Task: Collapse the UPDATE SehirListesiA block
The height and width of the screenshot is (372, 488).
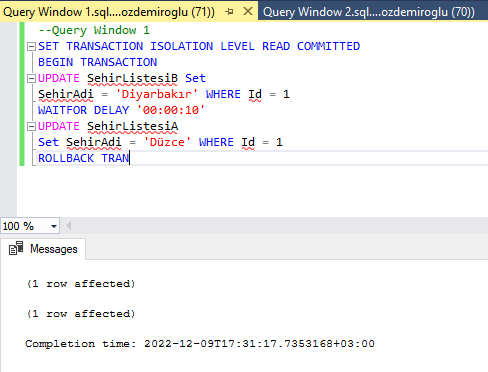Action: click(x=31, y=126)
